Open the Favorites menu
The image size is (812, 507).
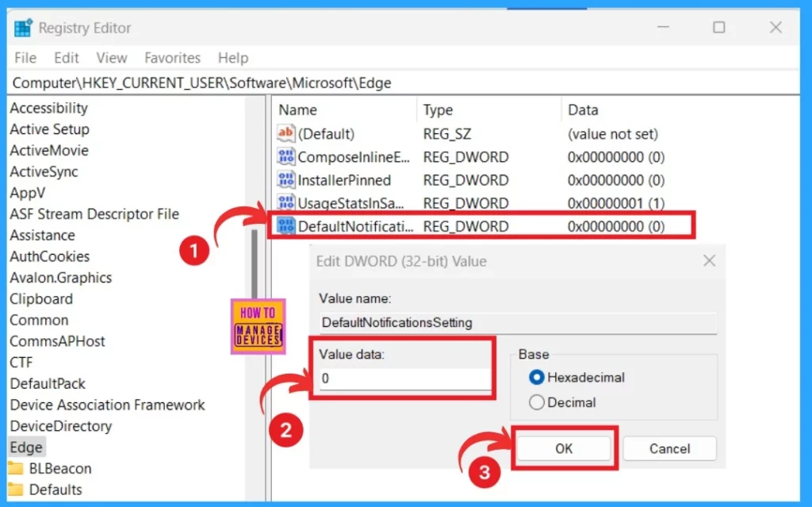pyautogui.click(x=172, y=58)
